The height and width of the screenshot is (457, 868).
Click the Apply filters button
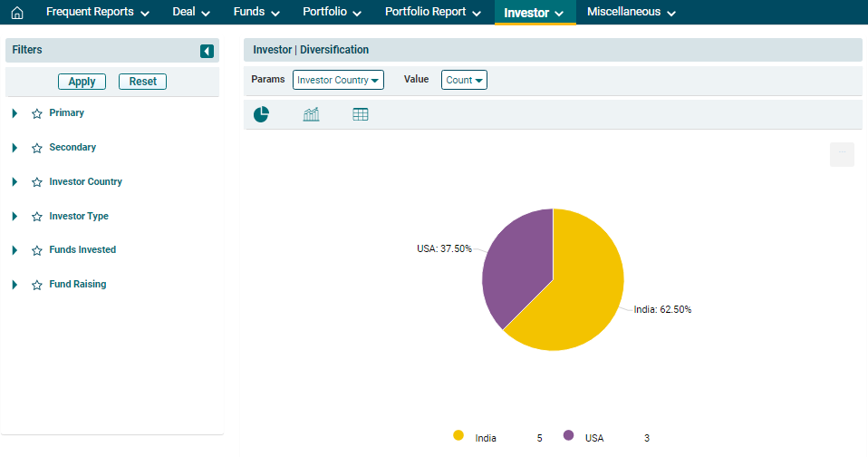tap(82, 82)
